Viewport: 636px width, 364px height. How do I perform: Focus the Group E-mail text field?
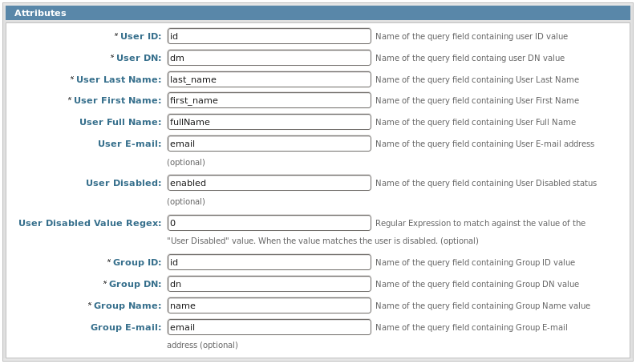tap(269, 327)
